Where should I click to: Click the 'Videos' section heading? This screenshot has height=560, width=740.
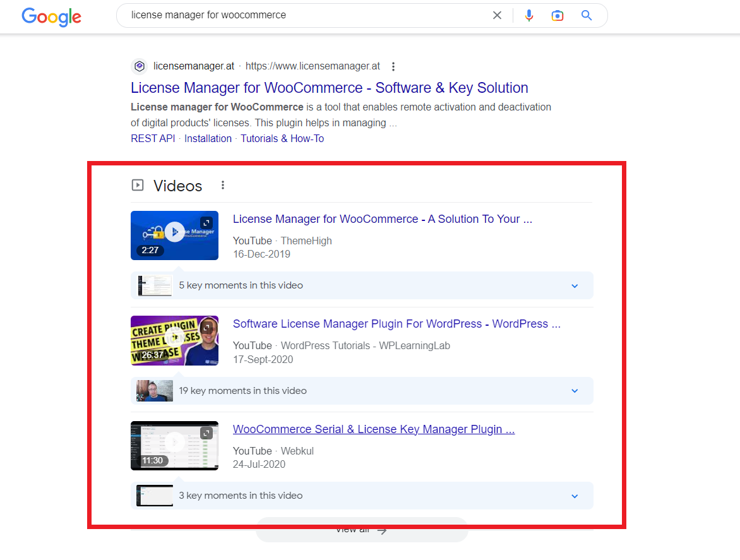point(177,186)
